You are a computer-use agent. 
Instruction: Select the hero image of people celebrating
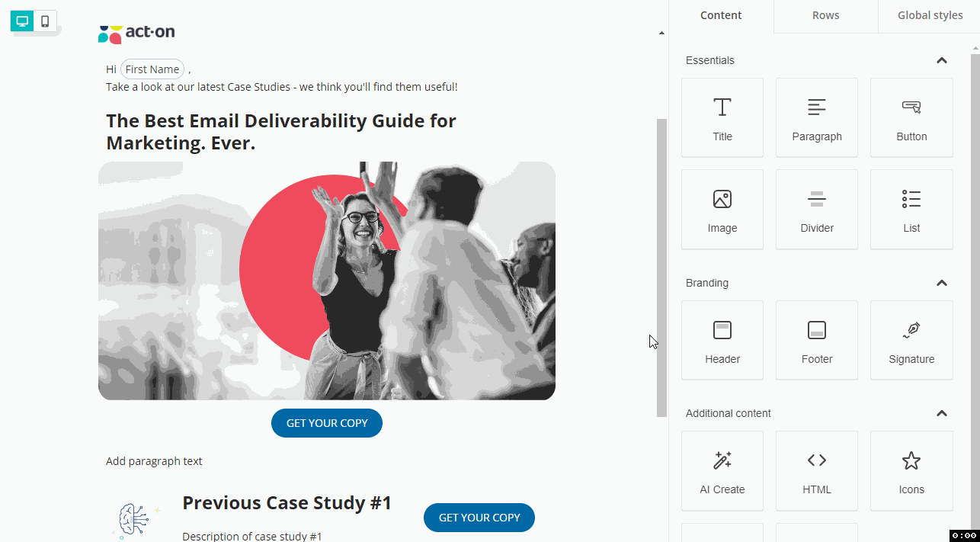click(x=327, y=281)
